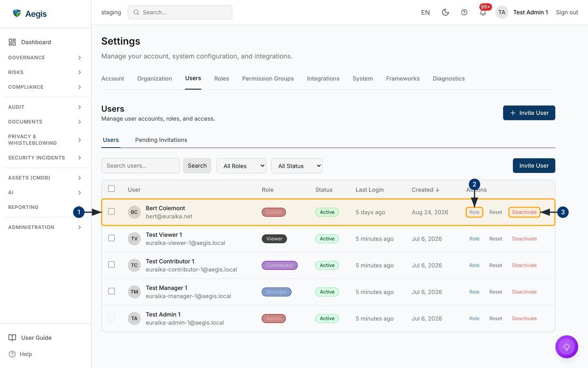Change role for Bert Colemont

474,212
